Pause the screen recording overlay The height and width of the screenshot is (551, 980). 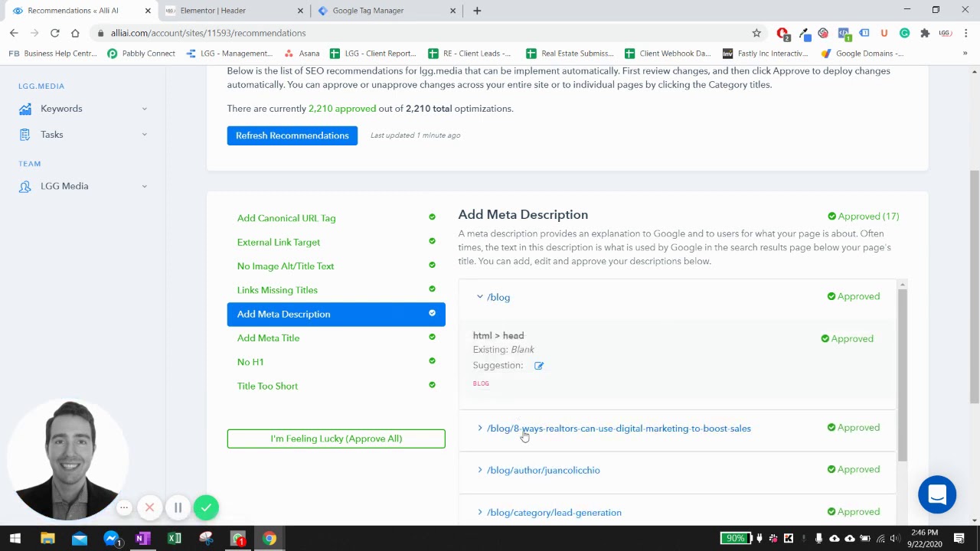pyautogui.click(x=178, y=507)
